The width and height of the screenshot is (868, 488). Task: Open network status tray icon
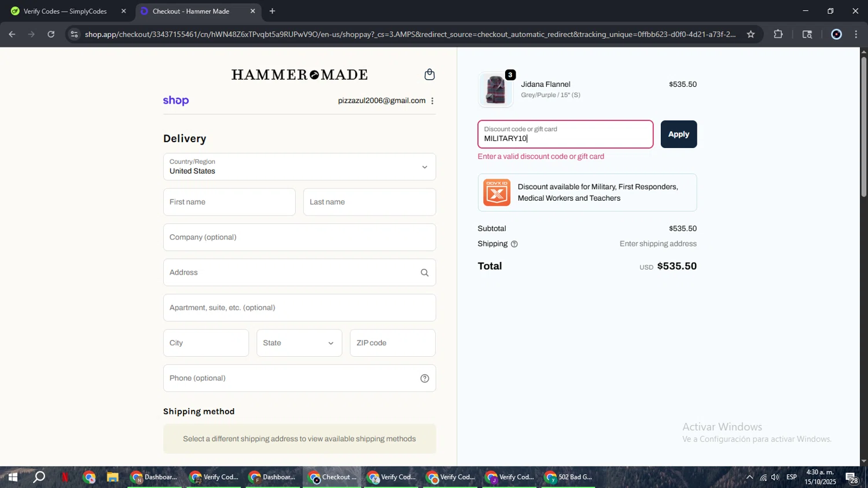(763, 477)
